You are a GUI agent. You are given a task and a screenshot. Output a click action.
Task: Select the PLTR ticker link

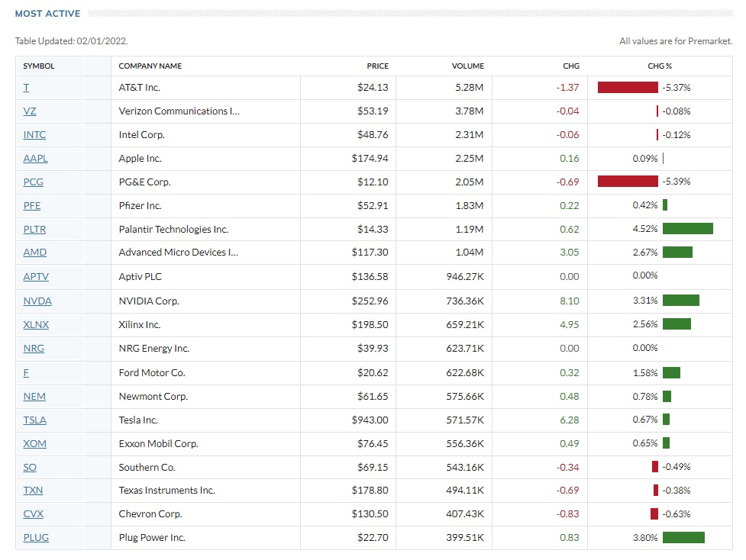36,230
